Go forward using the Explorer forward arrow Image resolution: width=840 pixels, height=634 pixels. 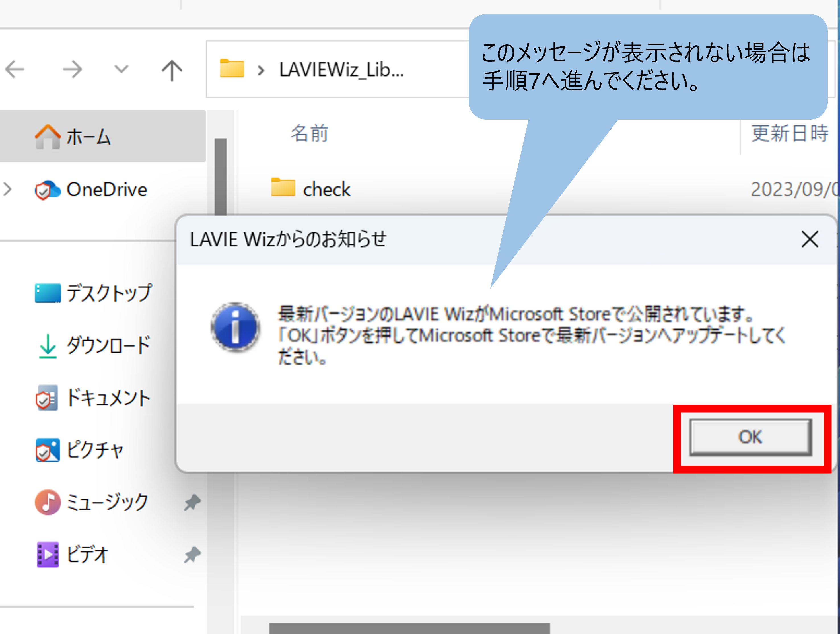[x=73, y=69]
